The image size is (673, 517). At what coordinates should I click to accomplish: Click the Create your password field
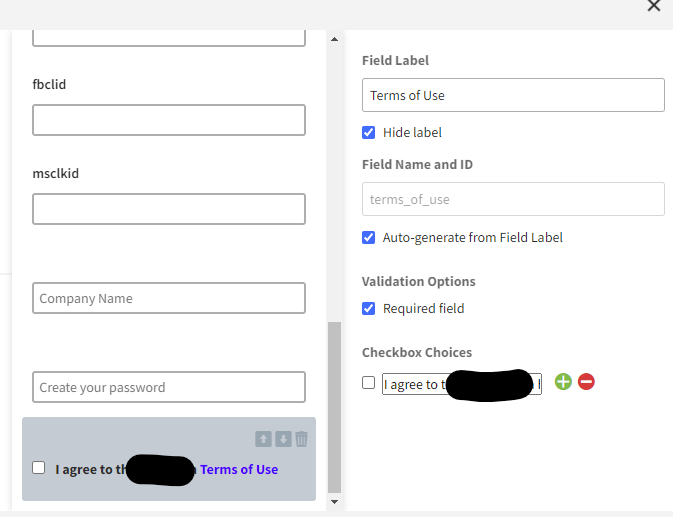(169, 387)
